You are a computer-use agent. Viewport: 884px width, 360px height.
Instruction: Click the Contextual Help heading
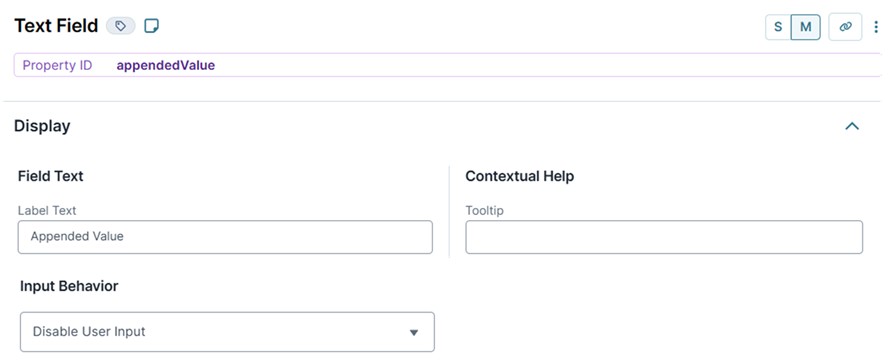click(x=520, y=176)
